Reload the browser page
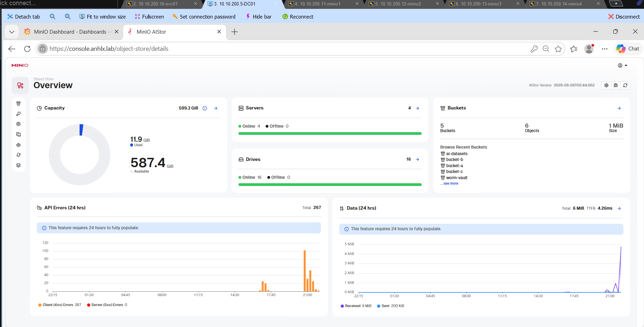 point(27,49)
